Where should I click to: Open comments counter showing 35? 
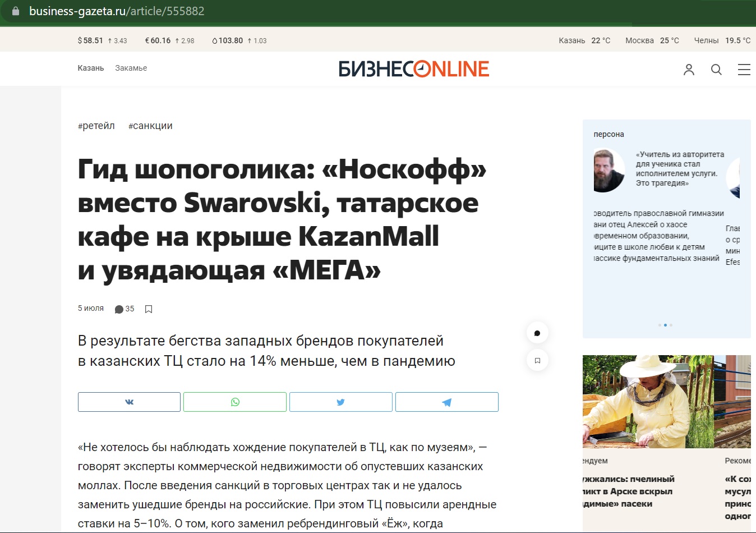(125, 309)
